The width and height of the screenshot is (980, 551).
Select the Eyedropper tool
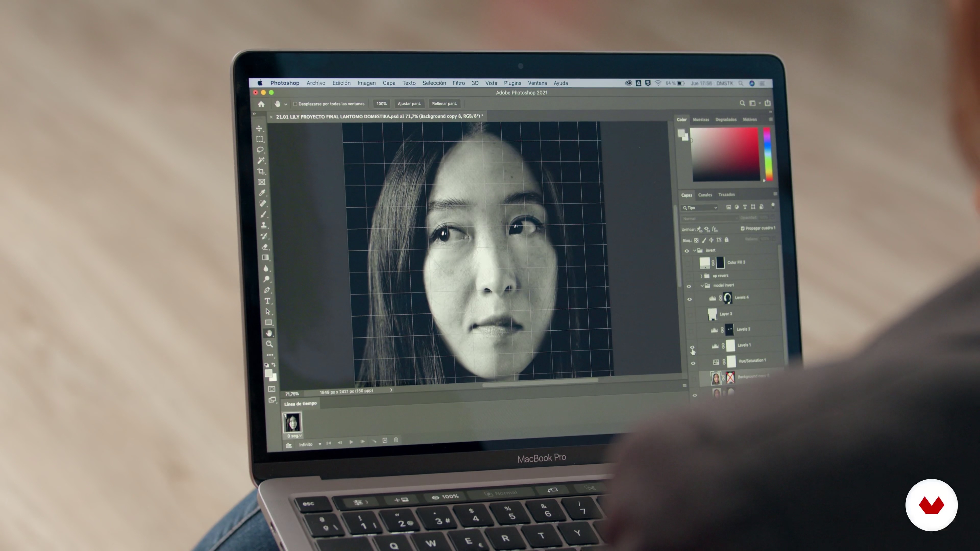263,193
